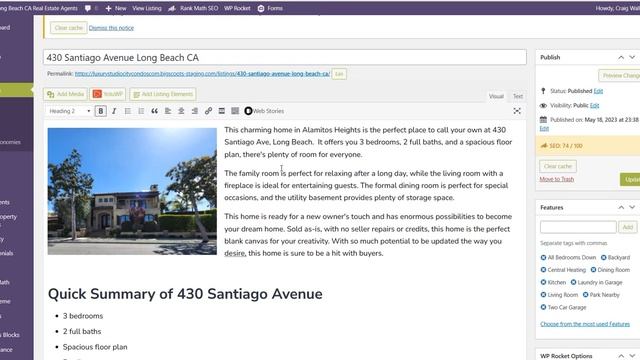Edit the permalink slug button
Viewport: 640px width, 360px height.
coord(339,74)
